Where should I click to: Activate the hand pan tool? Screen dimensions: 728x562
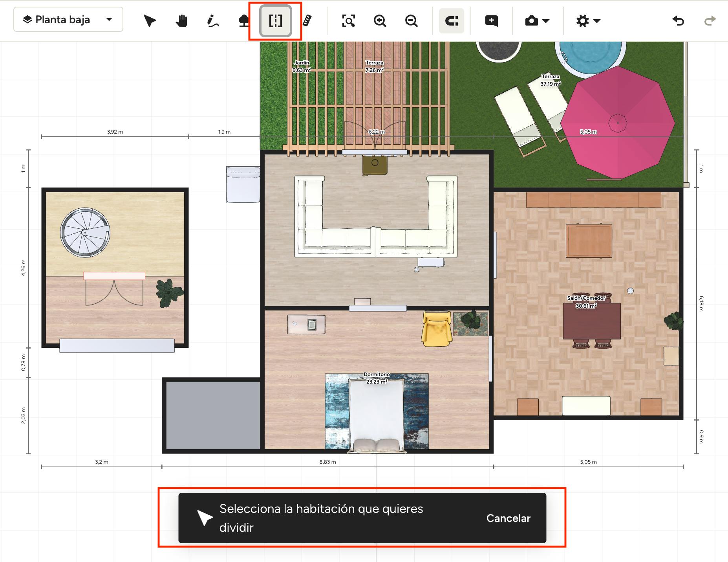tap(181, 20)
